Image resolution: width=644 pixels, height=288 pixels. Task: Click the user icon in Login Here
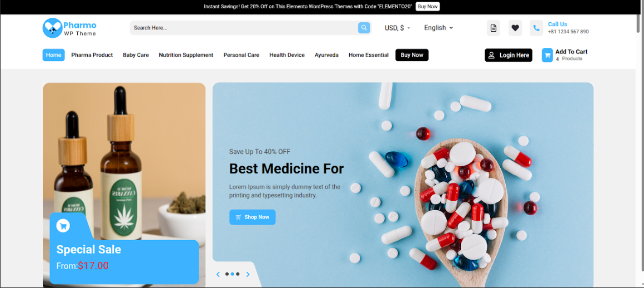point(491,55)
